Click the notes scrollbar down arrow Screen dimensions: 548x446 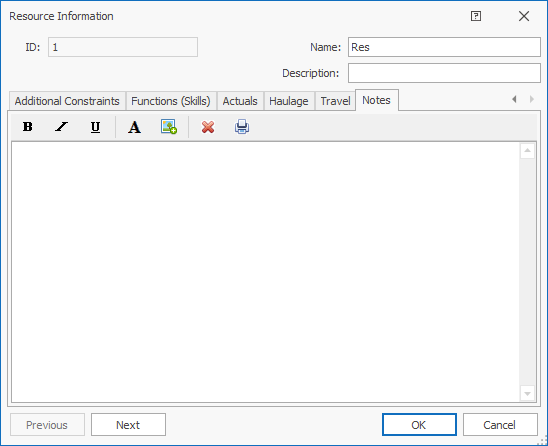527,394
